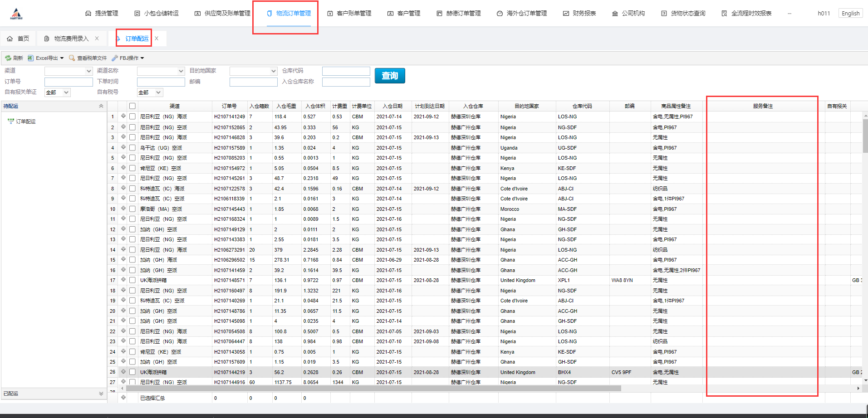Click the home icon on 首页 tab
868x418 pixels.
pos(10,39)
